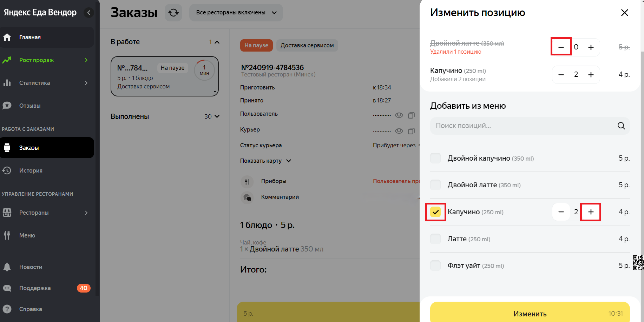This screenshot has width=644, height=322.
Task: Open the Отзывы reviews icon
Action: click(x=7, y=106)
